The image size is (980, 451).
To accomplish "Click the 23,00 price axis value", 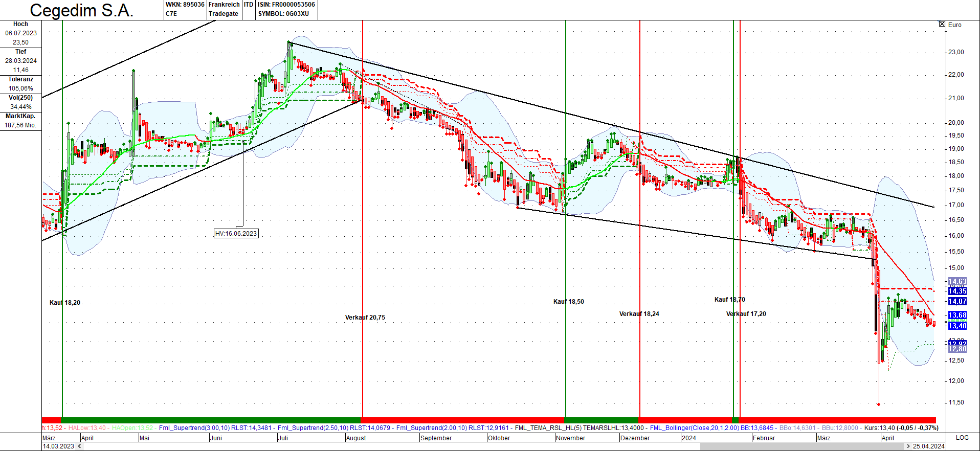I will click(x=956, y=52).
